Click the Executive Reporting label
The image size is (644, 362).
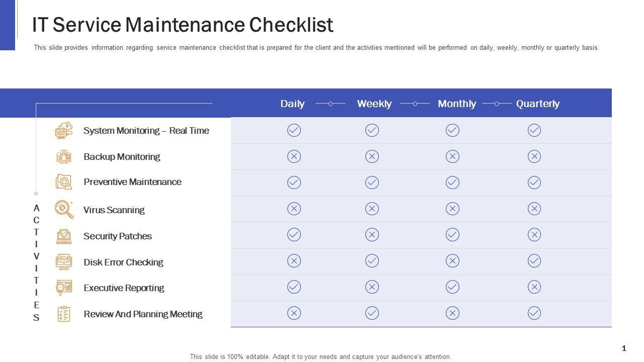tap(124, 288)
